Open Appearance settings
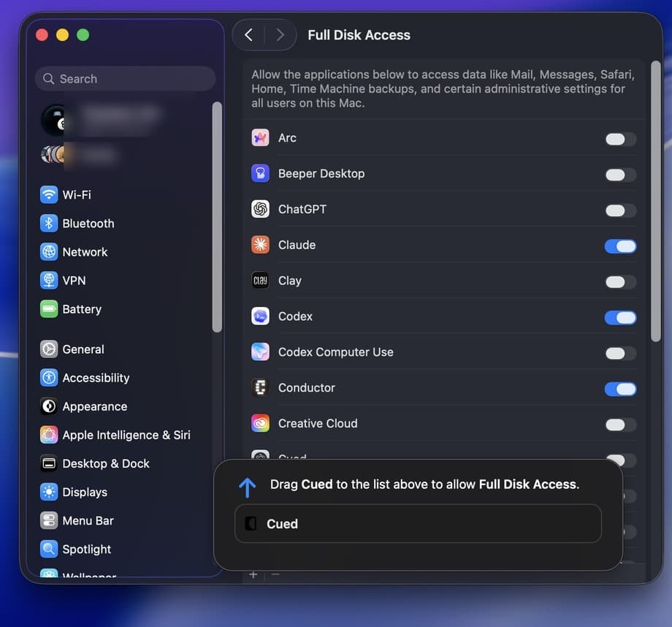The image size is (672, 627). click(x=123, y=406)
